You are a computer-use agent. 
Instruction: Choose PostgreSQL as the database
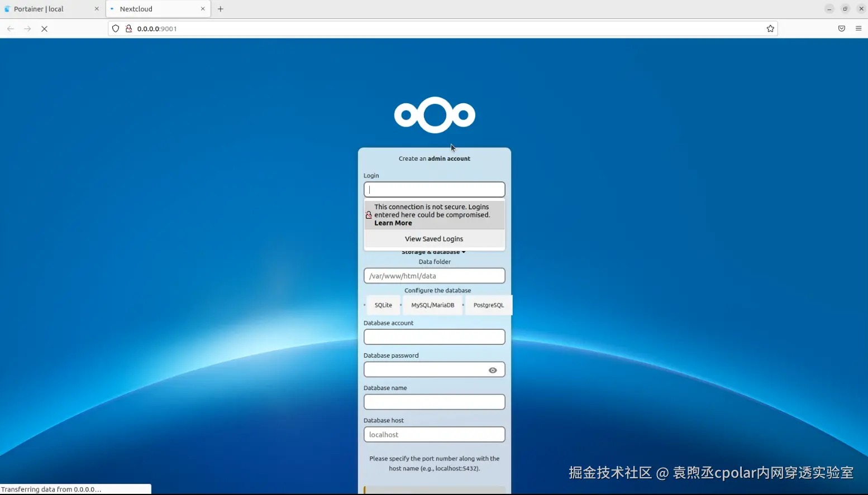tap(489, 305)
